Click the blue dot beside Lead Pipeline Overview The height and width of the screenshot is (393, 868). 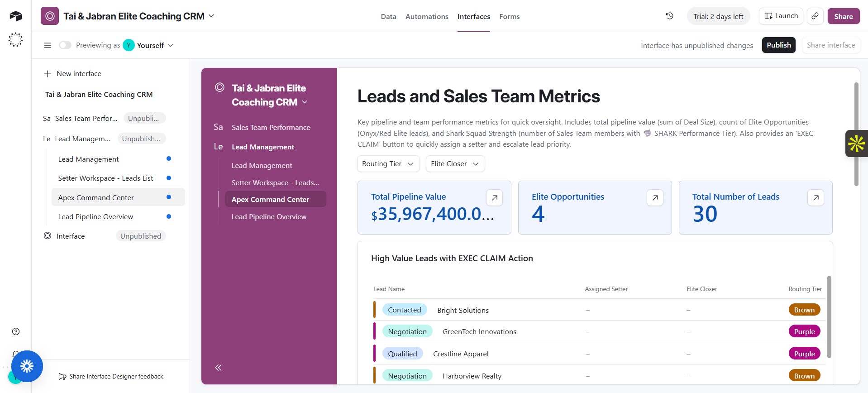[x=169, y=216]
